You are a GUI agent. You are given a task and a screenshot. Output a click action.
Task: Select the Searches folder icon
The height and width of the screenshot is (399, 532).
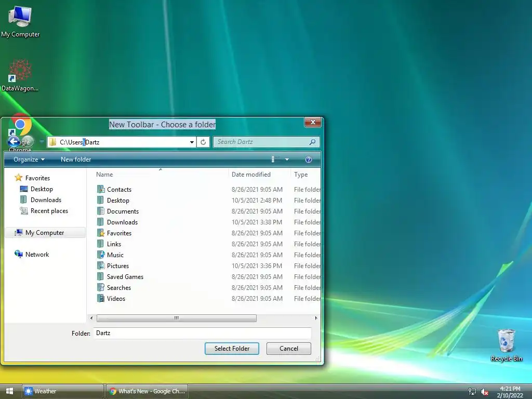tap(100, 287)
